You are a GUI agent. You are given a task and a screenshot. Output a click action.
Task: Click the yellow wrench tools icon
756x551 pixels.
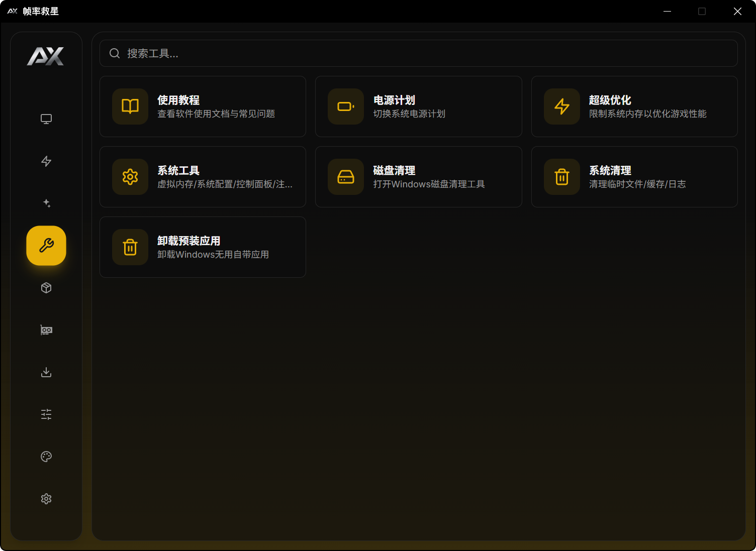click(46, 246)
